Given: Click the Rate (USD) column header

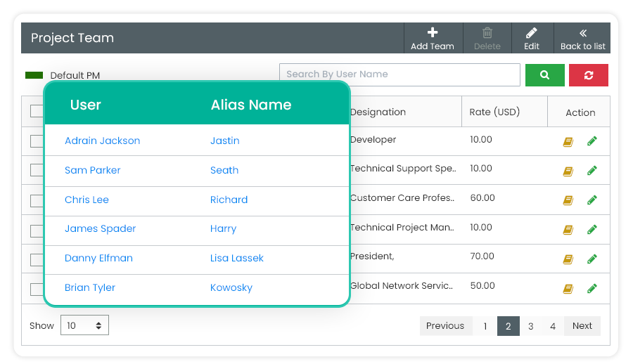Looking at the screenshot, I should (x=494, y=112).
